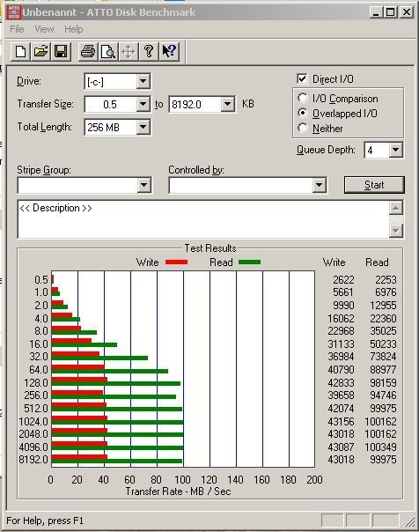
Task: Click the four-arrow move toolbar icon
Action: 129,52
